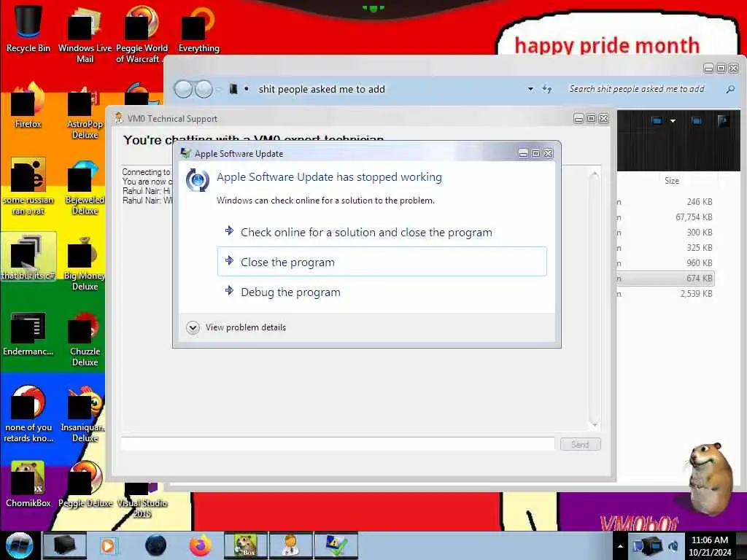Open the recent pages dropdown arrow in Explorer
This screenshot has height=560, width=747.
(218, 89)
